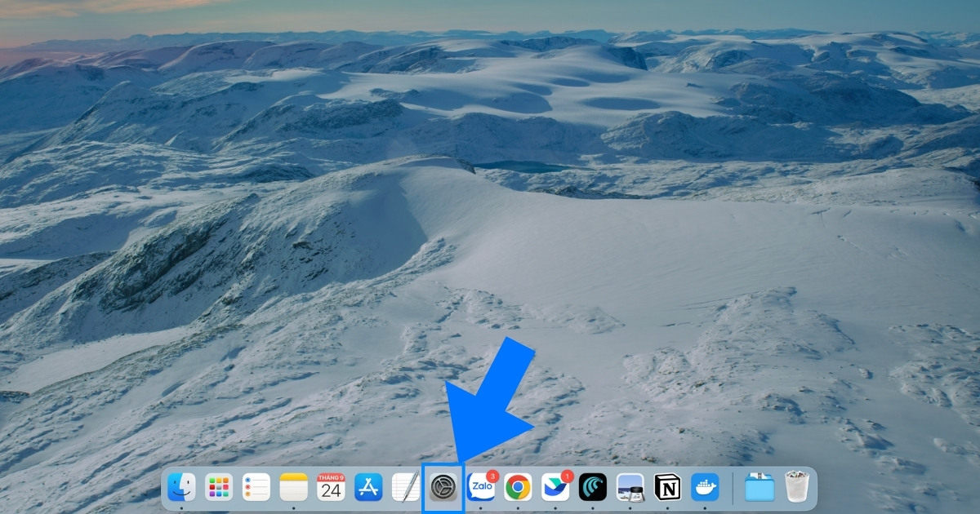Open the yellow Notes app
The width and height of the screenshot is (980, 514).
coord(293,488)
